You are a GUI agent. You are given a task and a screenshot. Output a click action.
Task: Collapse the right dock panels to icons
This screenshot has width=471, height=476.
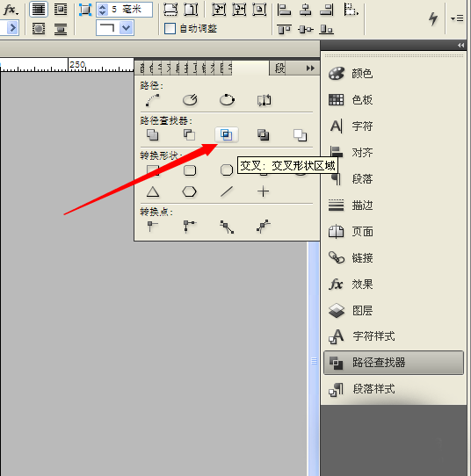point(460,46)
